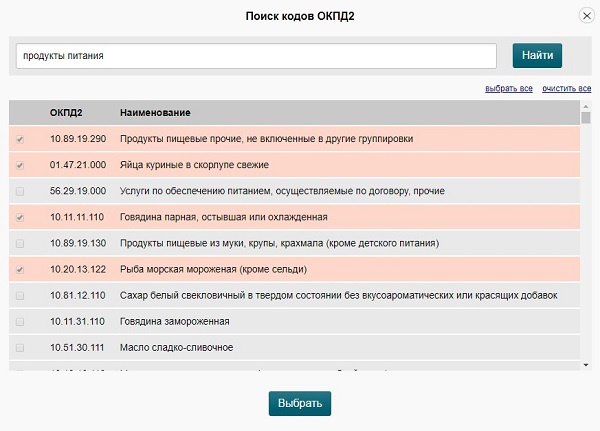Check the Масло сладко-сливочное checkbox
Screen dimensions: 600x431
(x=20, y=347)
